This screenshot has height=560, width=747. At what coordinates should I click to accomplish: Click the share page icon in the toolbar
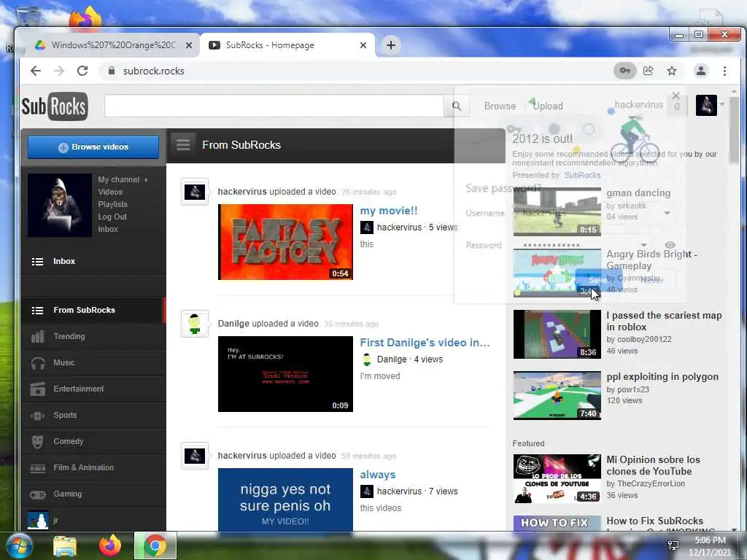(649, 71)
